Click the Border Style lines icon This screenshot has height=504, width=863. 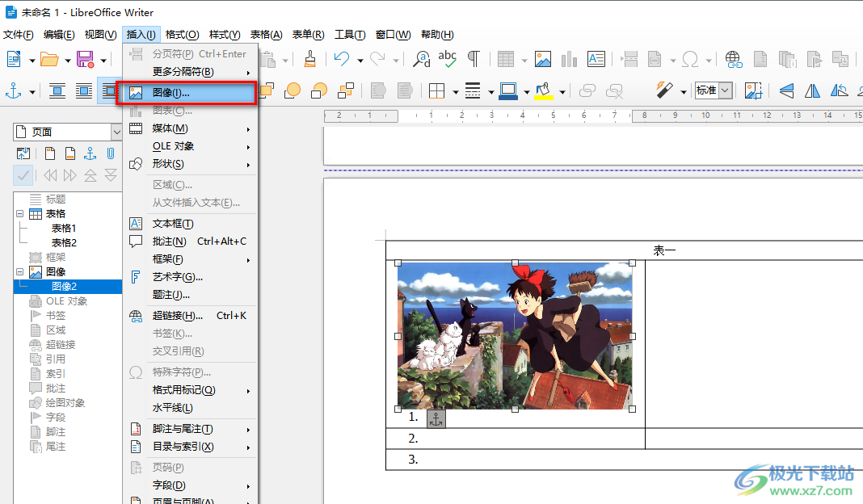pyautogui.click(x=473, y=90)
